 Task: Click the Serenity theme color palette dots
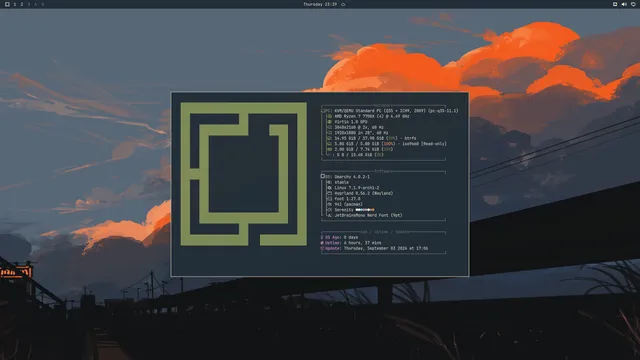pos(365,210)
